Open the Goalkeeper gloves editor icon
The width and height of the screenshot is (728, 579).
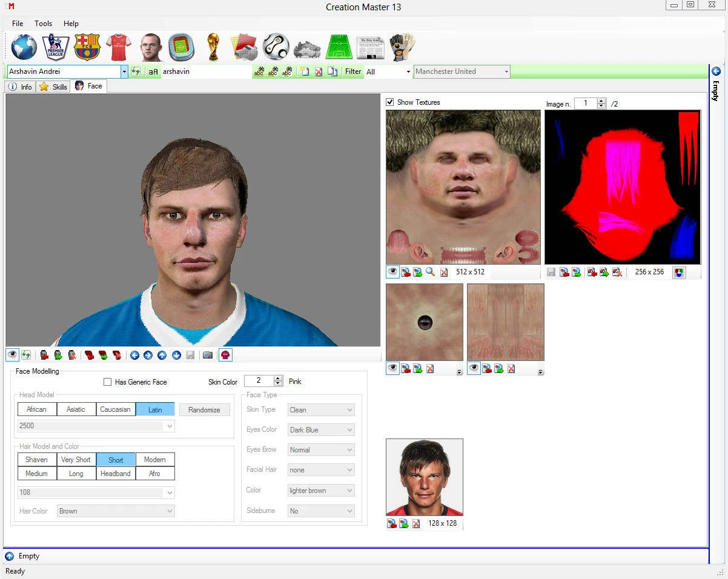403,47
